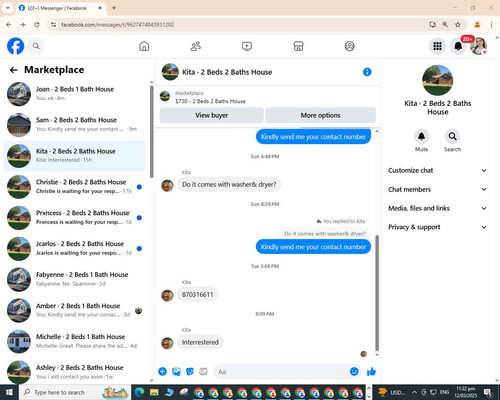This screenshot has width=500, height=400.
Task: Open the $730 - 2 Beds 2 Baths House listing
Action: pos(210,101)
